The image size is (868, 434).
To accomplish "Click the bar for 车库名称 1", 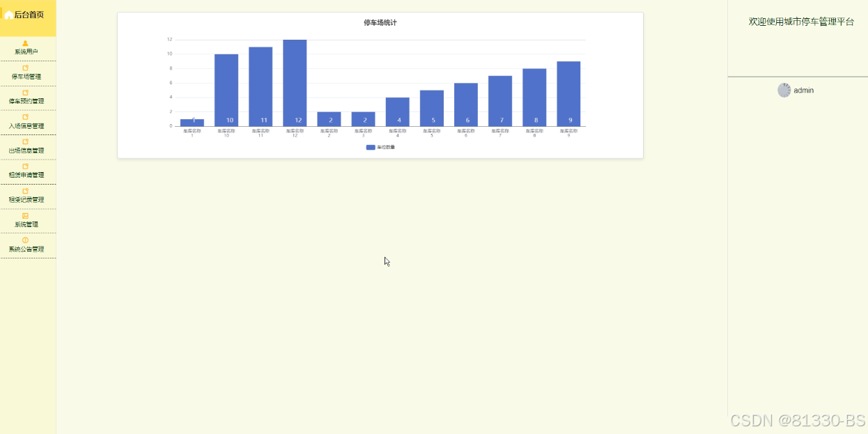I will click(x=192, y=123).
